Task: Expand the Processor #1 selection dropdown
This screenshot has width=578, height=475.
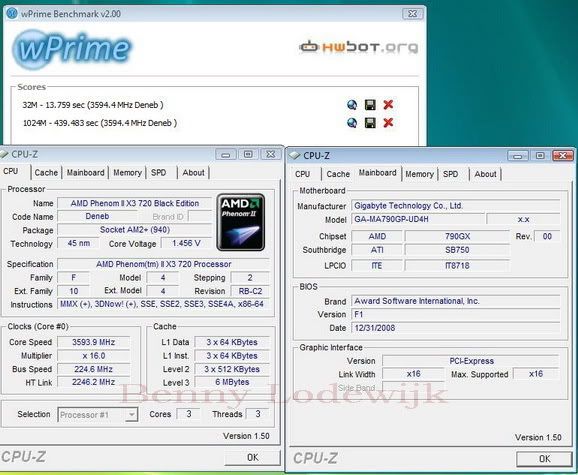Action: 131,415
